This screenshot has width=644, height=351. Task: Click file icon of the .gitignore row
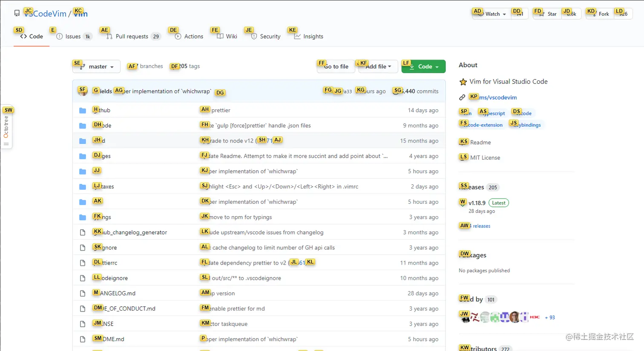(83, 248)
